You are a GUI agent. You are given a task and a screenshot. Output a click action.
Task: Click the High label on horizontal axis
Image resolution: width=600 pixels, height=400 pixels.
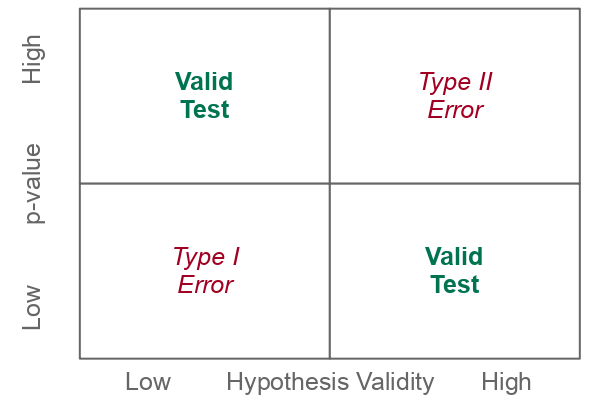coord(506,382)
